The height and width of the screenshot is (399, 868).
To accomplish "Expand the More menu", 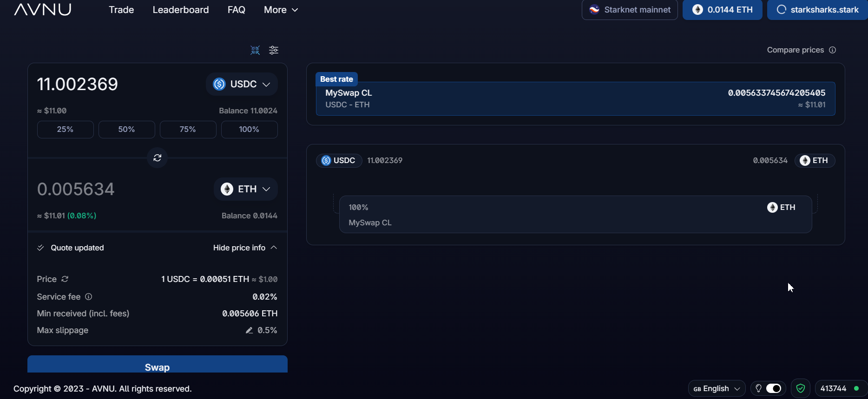I will point(281,10).
